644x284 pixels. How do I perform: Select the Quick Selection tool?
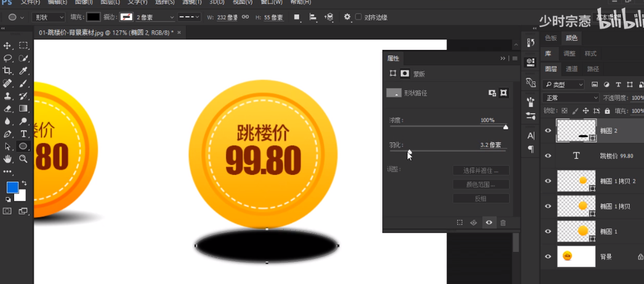23,58
